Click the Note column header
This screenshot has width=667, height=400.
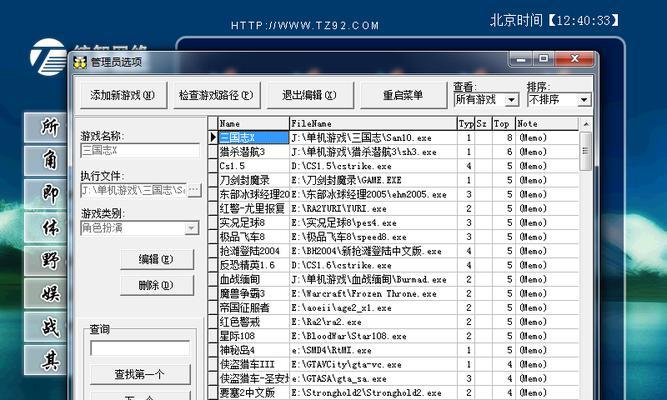click(547, 123)
